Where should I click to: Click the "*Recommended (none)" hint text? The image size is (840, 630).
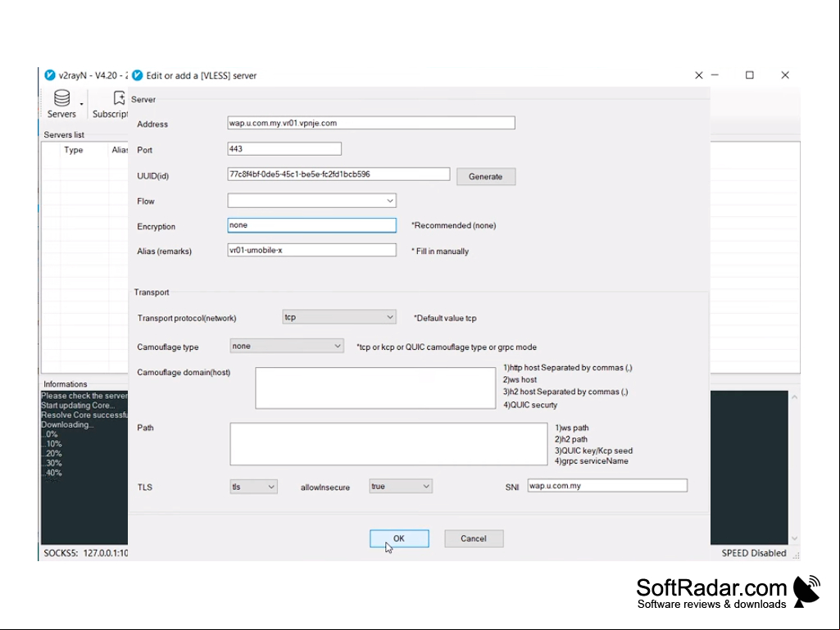point(454,225)
